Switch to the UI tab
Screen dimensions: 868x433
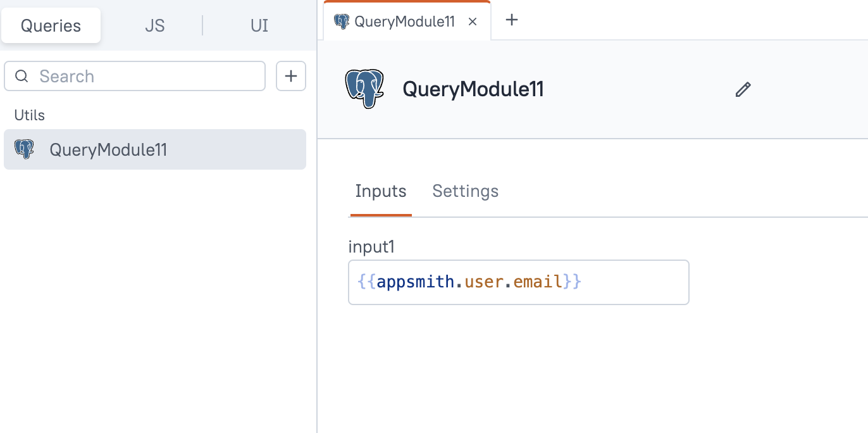[259, 26]
